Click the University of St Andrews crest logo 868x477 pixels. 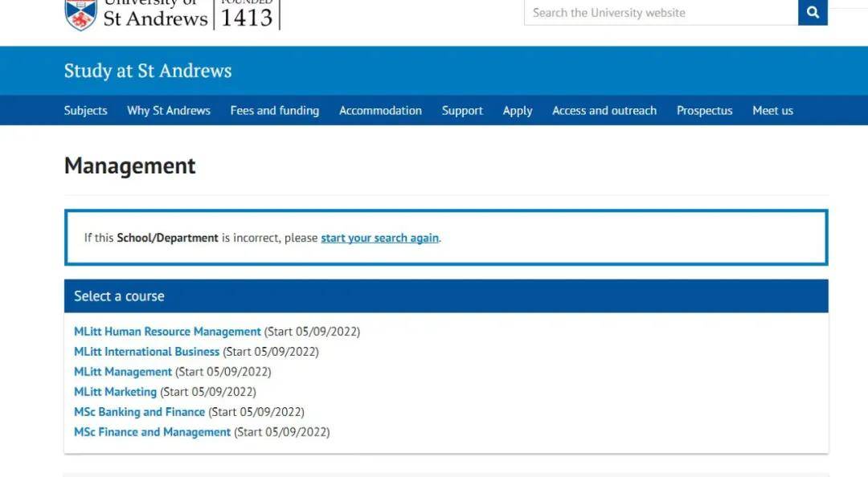pos(81,14)
